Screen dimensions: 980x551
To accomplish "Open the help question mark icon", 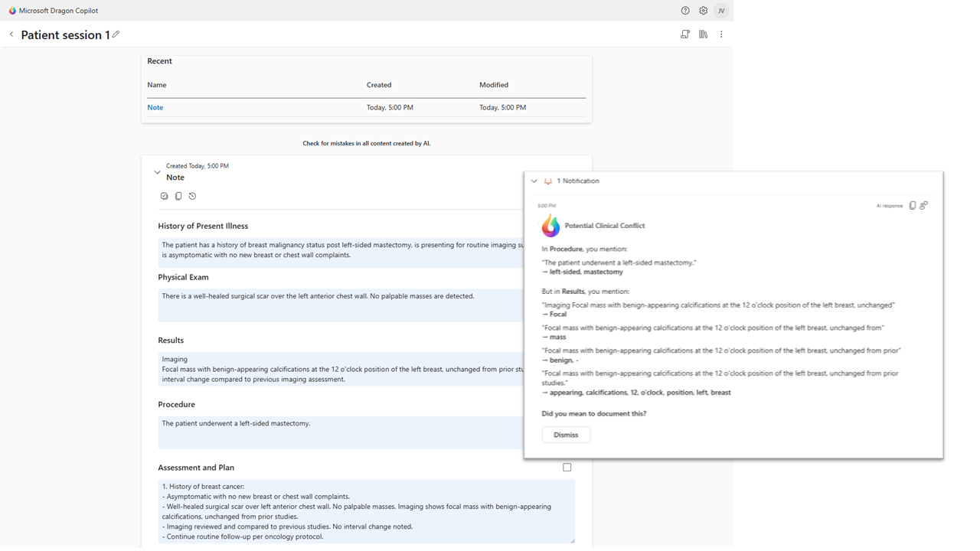I will pos(685,11).
